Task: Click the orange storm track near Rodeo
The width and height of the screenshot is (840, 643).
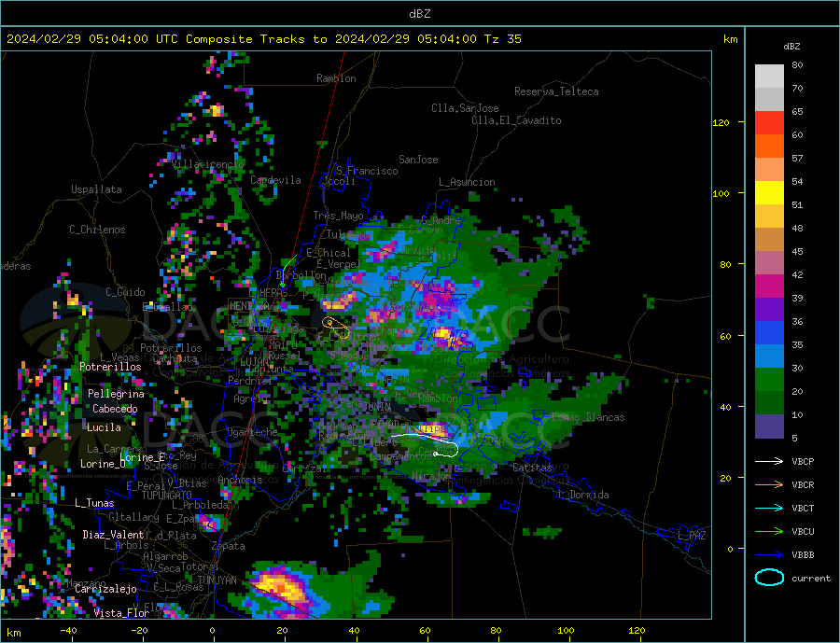Action: click(x=336, y=326)
